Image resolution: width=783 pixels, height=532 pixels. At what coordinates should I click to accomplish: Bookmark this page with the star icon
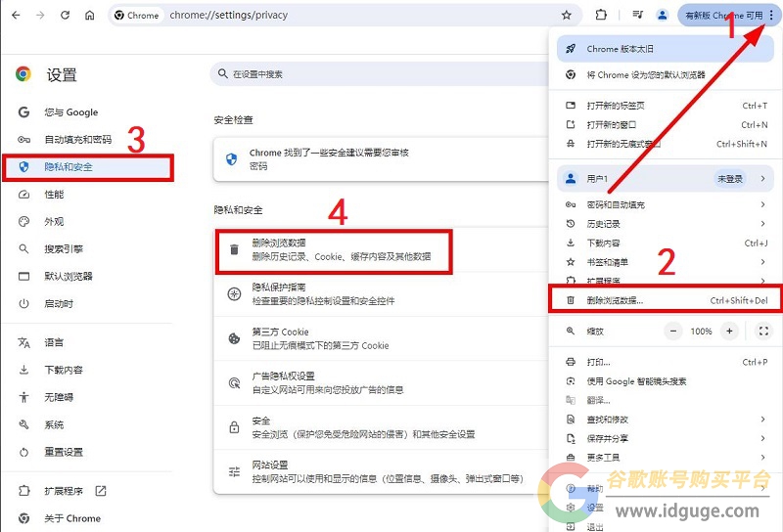coord(567,15)
